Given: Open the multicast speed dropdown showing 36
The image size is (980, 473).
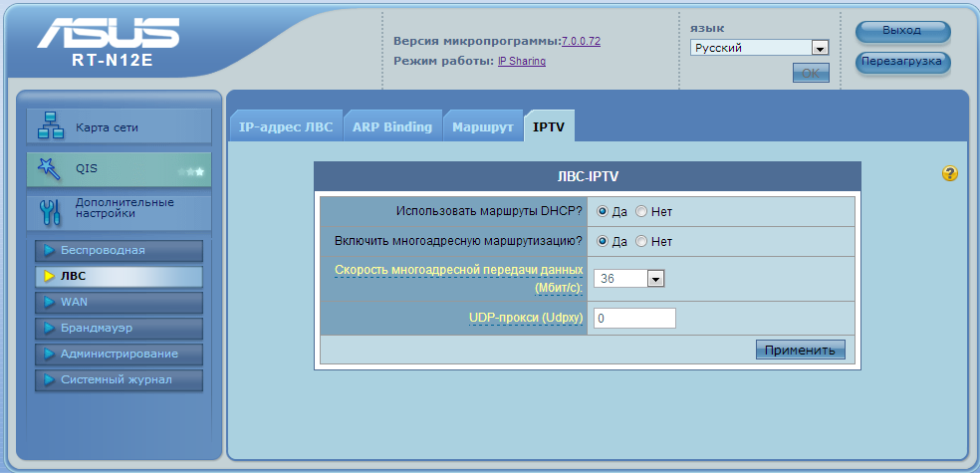Looking at the screenshot, I should (628, 279).
